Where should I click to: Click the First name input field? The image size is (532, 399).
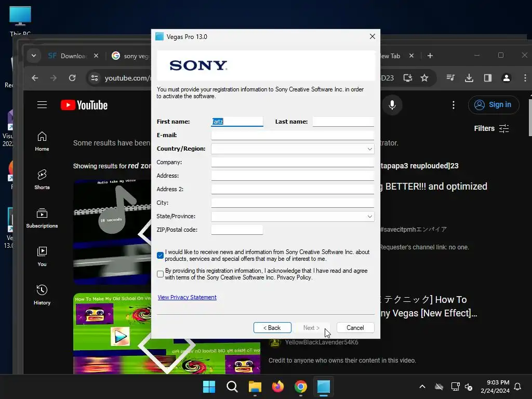(237, 122)
